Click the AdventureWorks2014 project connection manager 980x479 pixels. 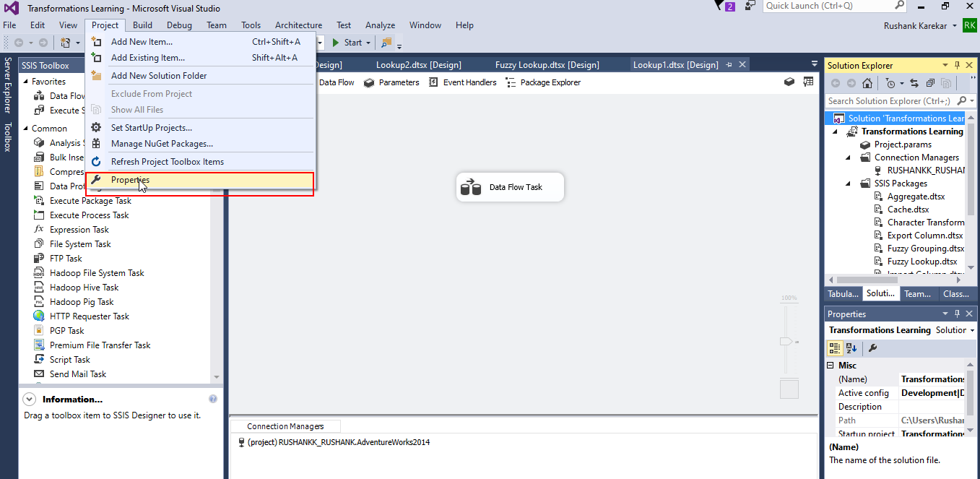[x=333, y=442]
